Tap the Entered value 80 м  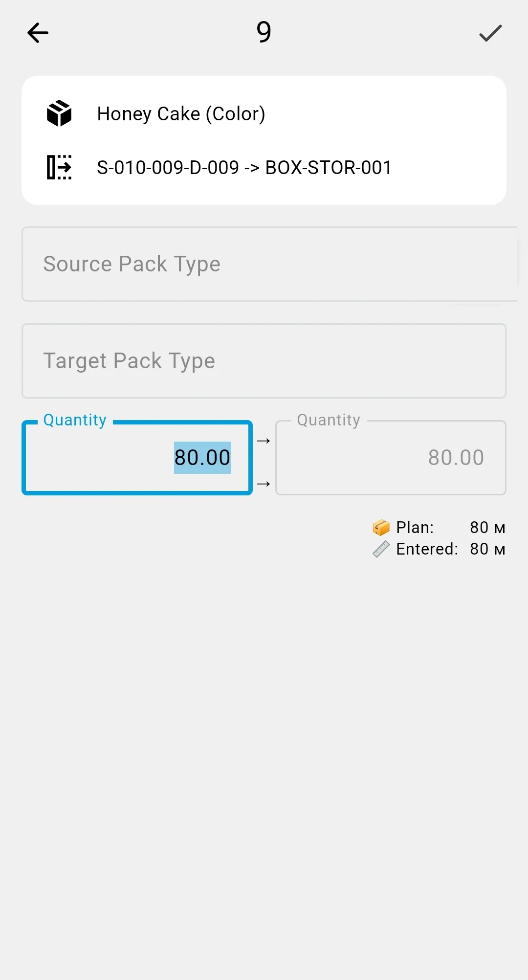click(487, 549)
